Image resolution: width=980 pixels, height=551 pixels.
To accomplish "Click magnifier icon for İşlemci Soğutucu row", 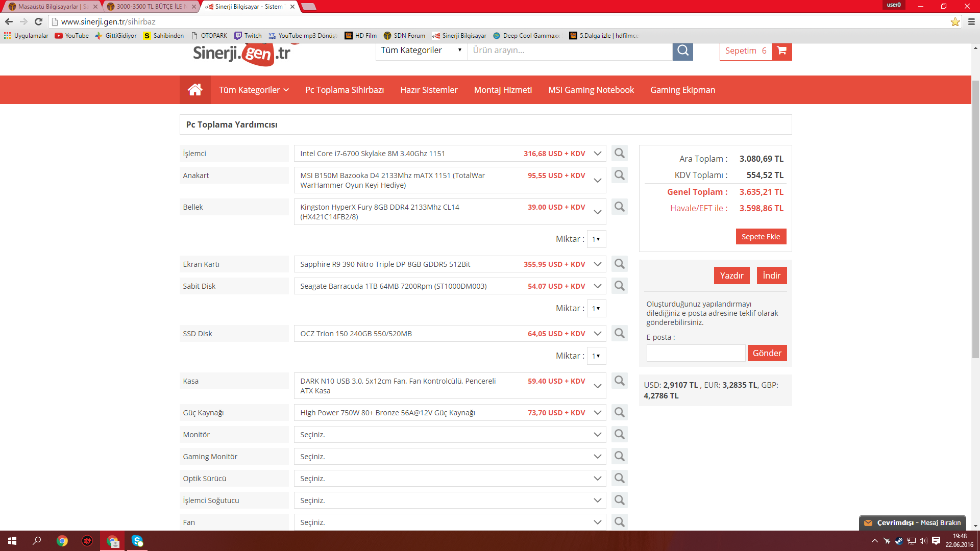I will [x=620, y=500].
